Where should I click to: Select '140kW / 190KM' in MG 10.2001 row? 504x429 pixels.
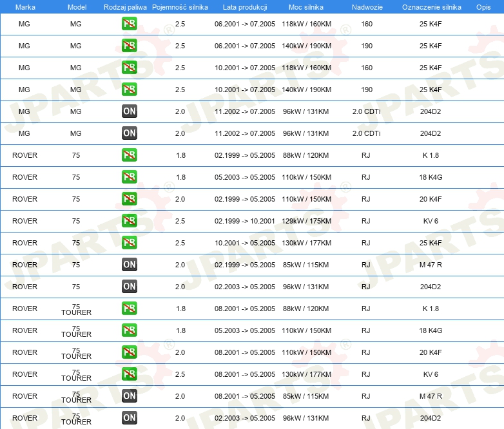pos(306,90)
